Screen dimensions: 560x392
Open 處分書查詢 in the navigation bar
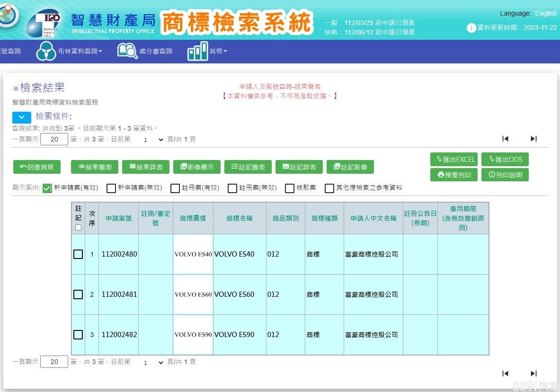[156, 51]
